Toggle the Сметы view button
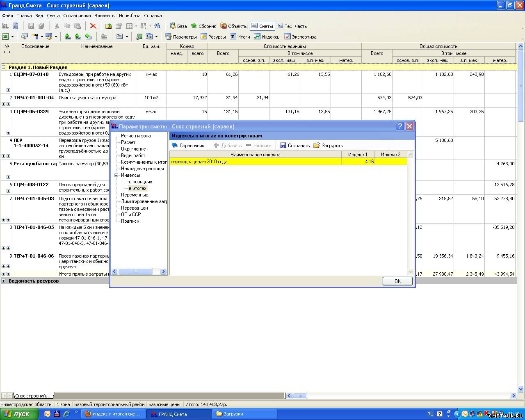The image size is (525, 420). tap(262, 26)
